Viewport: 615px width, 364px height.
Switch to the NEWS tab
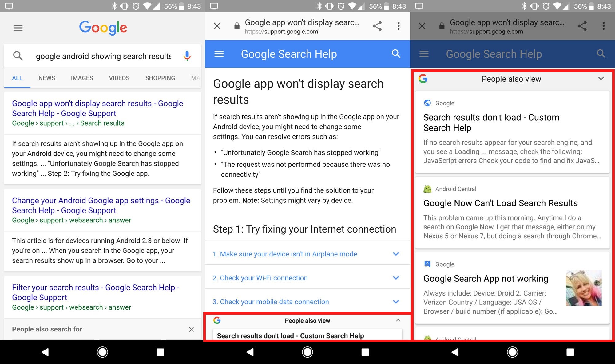[47, 78]
